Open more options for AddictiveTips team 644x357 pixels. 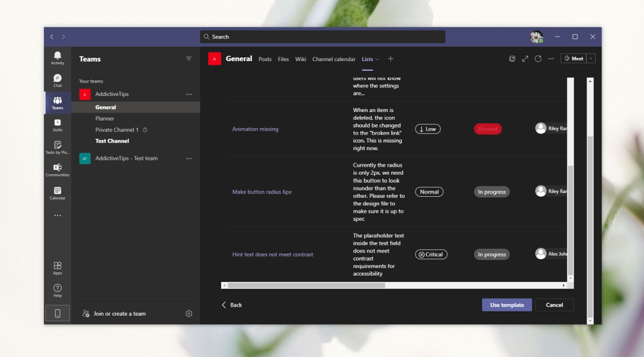point(189,94)
